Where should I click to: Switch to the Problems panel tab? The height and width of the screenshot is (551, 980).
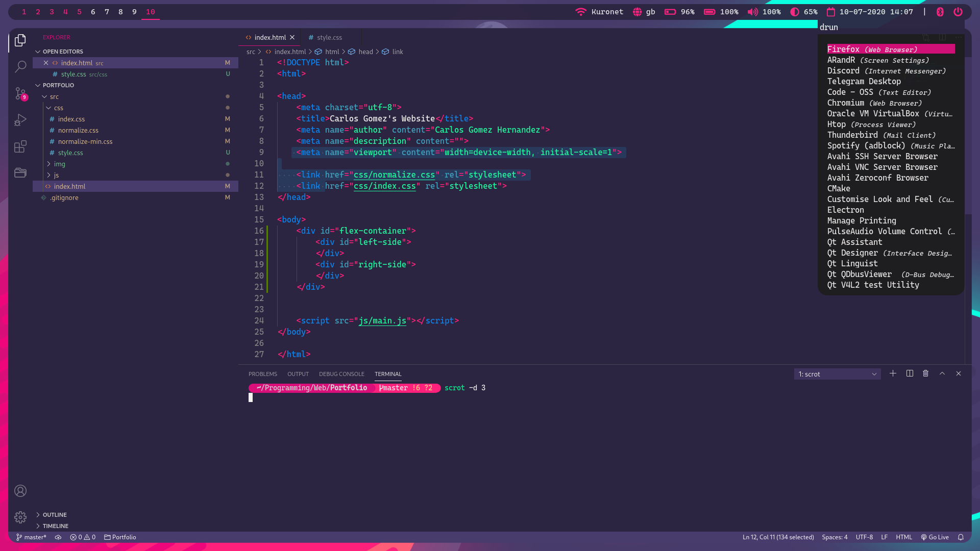[x=263, y=374]
